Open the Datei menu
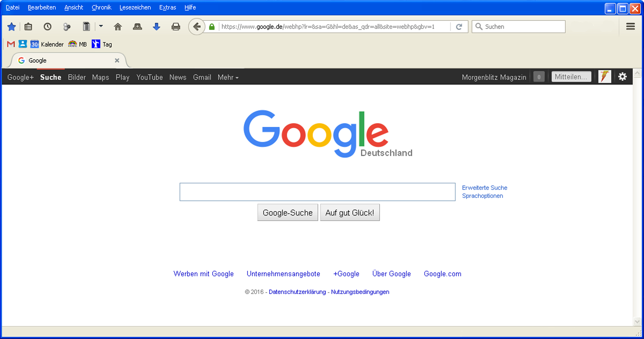Viewport: 644px width, 339px height. tap(13, 7)
